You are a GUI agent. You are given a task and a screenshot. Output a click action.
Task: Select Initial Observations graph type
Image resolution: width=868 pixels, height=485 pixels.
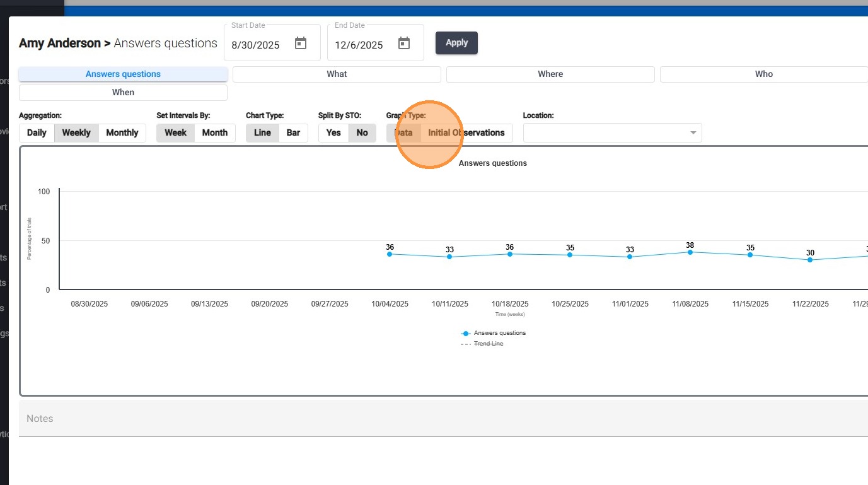(x=466, y=133)
